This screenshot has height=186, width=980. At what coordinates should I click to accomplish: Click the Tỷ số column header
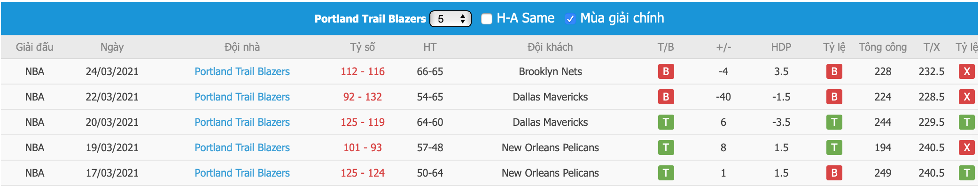point(362,47)
